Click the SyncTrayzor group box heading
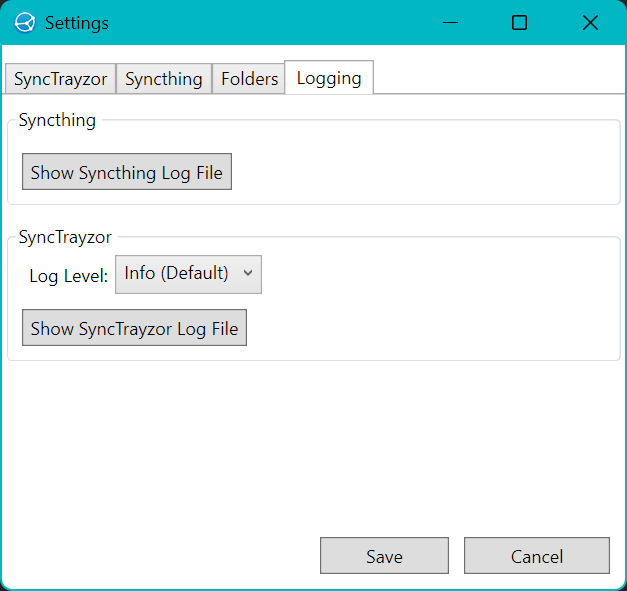The width and height of the screenshot is (627, 591). 65,237
